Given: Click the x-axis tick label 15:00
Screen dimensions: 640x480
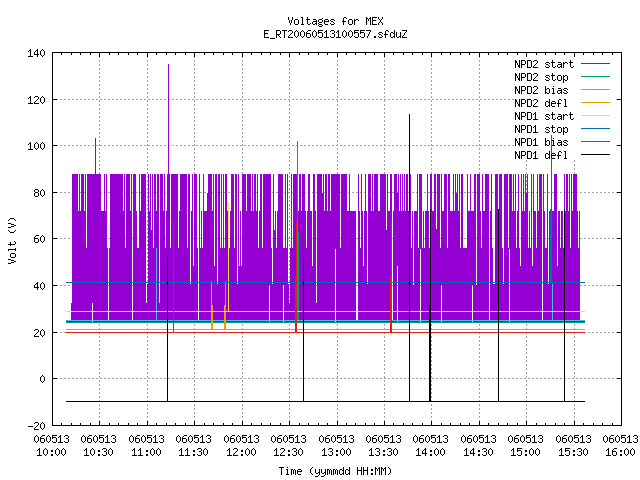Looking at the screenshot, I should (x=525, y=453).
